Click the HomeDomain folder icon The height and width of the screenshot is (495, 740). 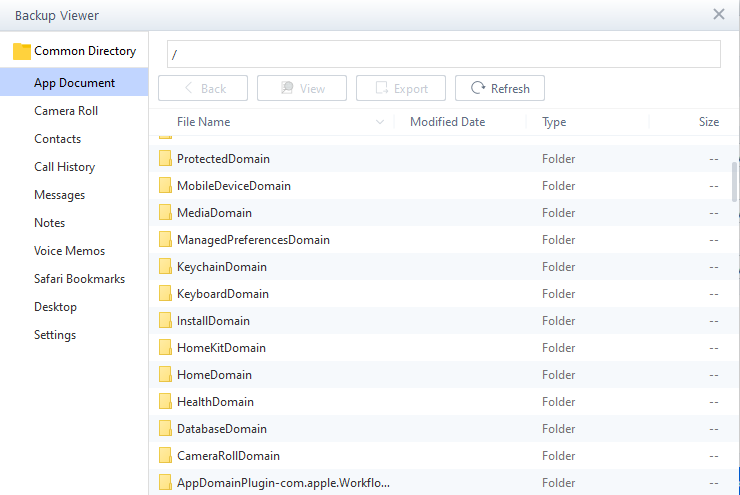click(x=165, y=374)
